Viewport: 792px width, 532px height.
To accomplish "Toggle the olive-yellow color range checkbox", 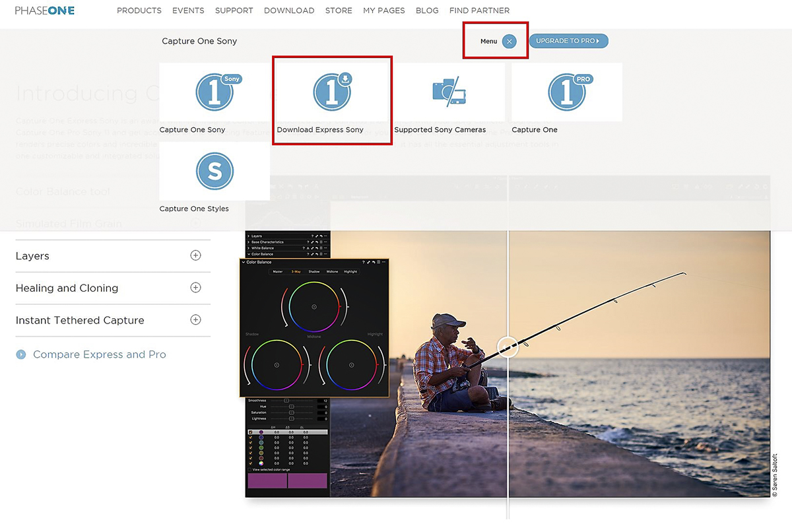I will tap(250, 453).
